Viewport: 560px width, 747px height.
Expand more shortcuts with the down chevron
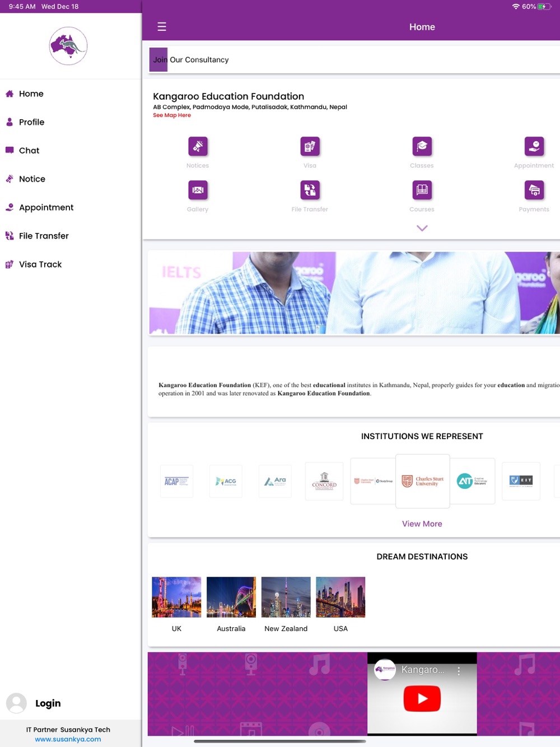422,228
